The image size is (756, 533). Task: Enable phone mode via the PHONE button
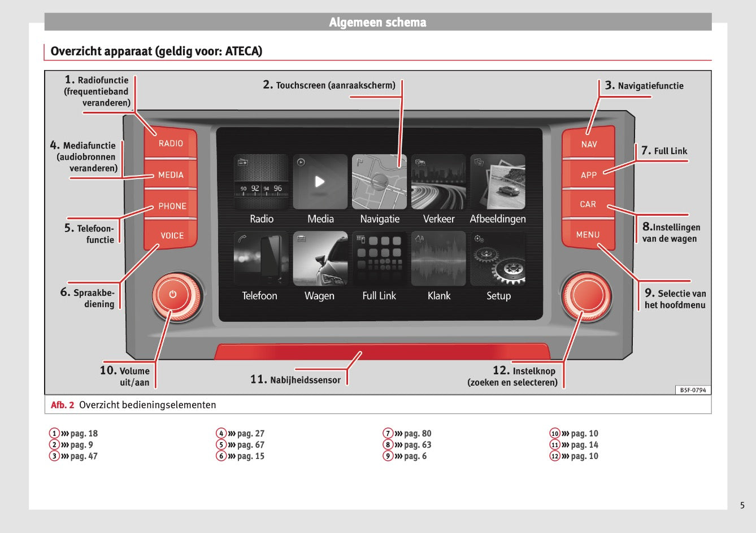pyautogui.click(x=171, y=206)
